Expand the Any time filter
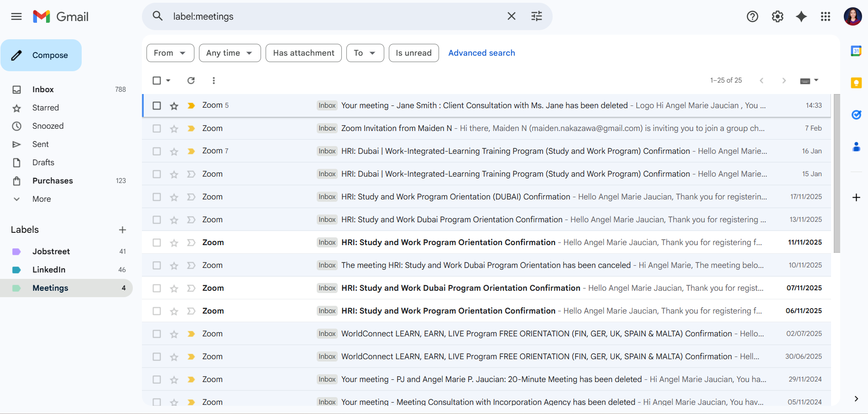 click(230, 53)
